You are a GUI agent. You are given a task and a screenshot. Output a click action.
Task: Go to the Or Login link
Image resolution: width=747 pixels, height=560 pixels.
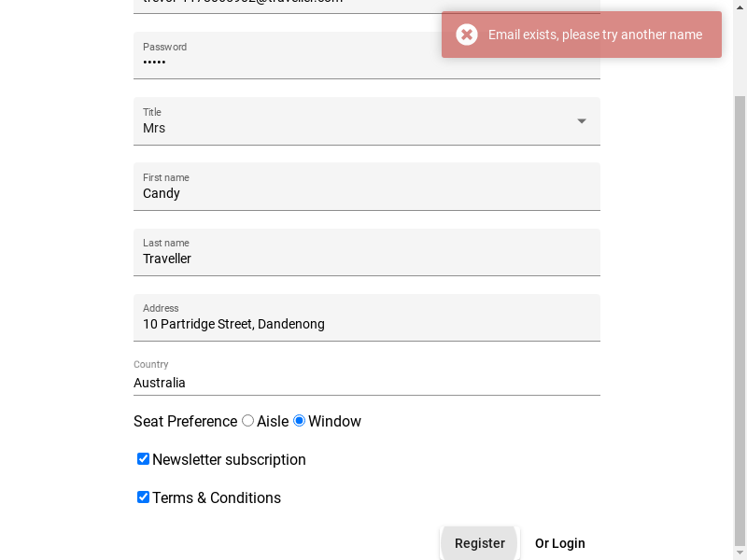(559, 543)
